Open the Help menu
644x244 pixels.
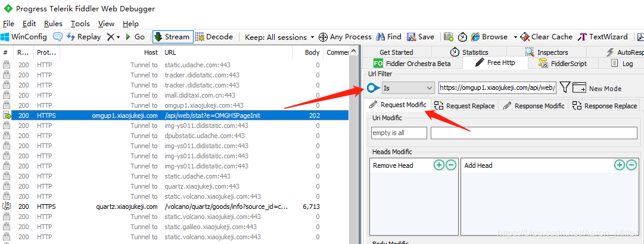tap(130, 24)
